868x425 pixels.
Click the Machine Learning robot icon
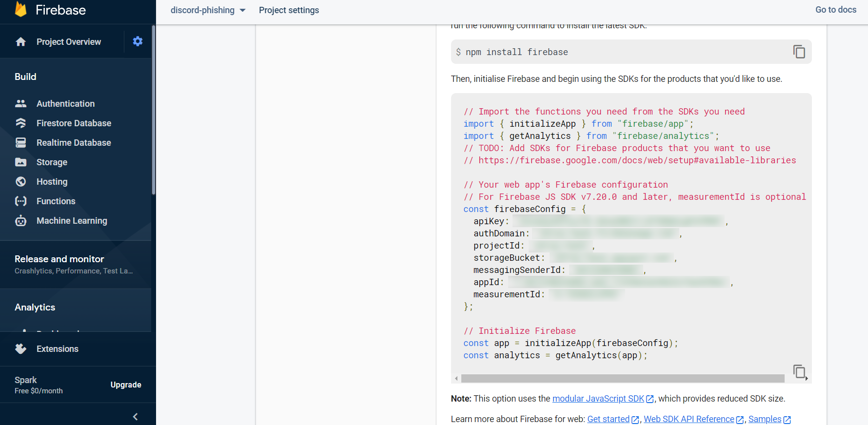[x=20, y=220]
